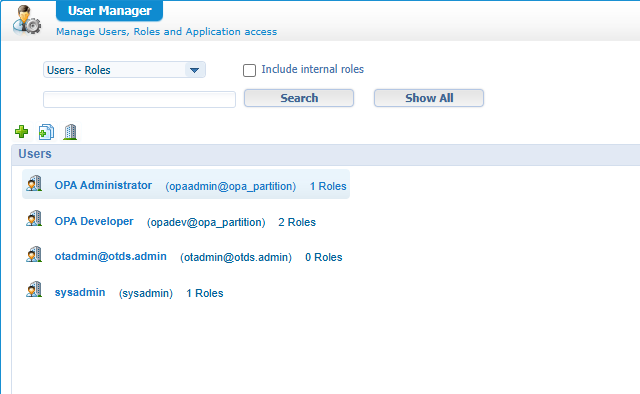Click the Show All button

pos(429,98)
